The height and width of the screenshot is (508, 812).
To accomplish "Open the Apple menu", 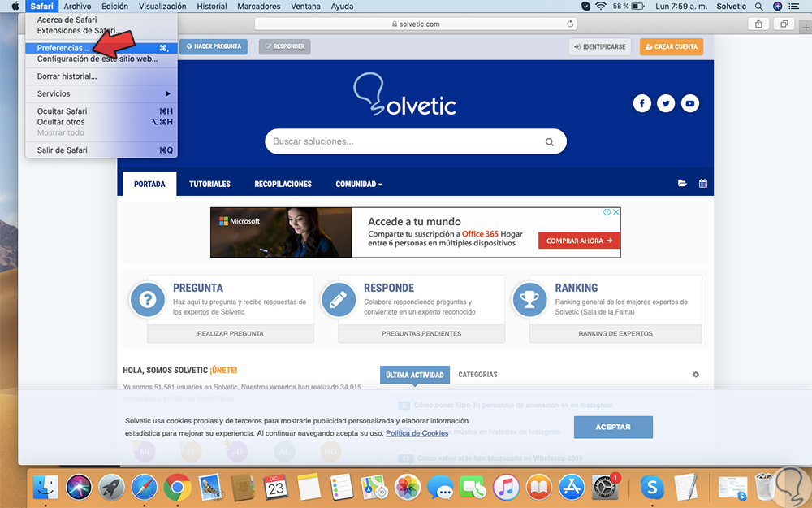I will click(15, 7).
